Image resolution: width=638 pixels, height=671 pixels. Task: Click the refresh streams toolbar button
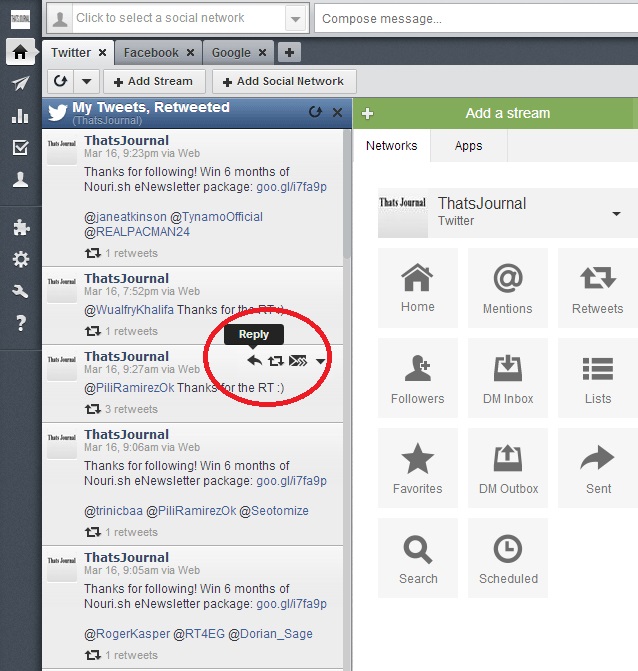point(60,81)
